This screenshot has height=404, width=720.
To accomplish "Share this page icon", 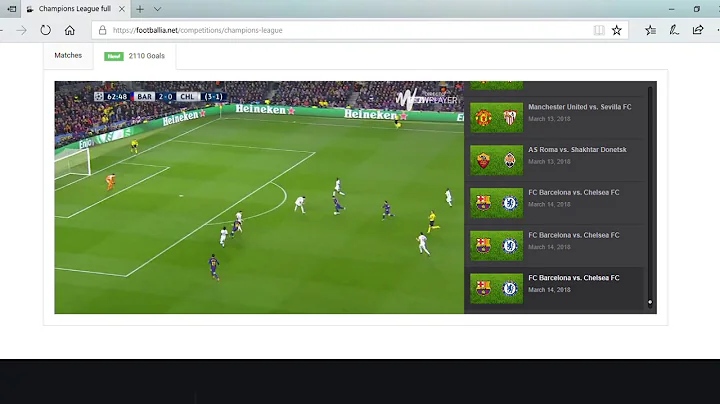I will pos(698,30).
